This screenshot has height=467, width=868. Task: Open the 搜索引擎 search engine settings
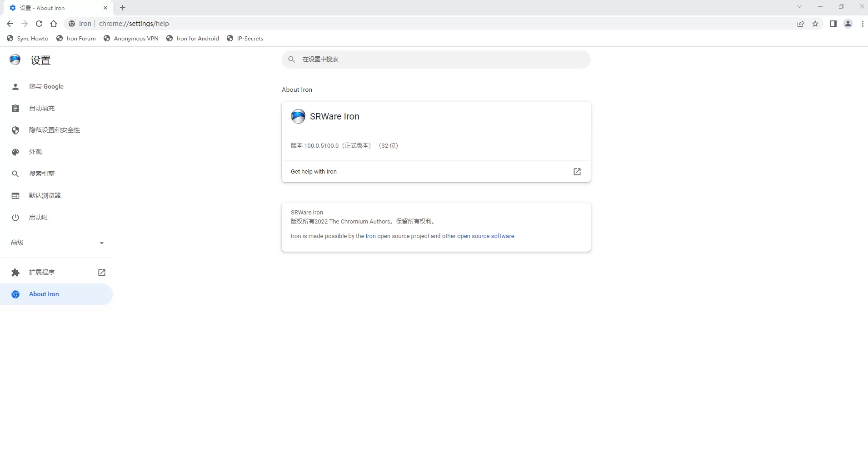coord(41,174)
